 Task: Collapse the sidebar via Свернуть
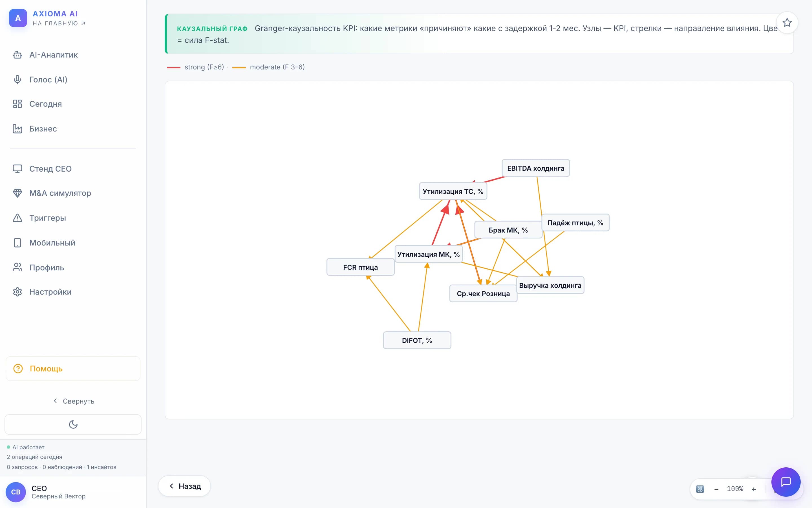(74, 401)
